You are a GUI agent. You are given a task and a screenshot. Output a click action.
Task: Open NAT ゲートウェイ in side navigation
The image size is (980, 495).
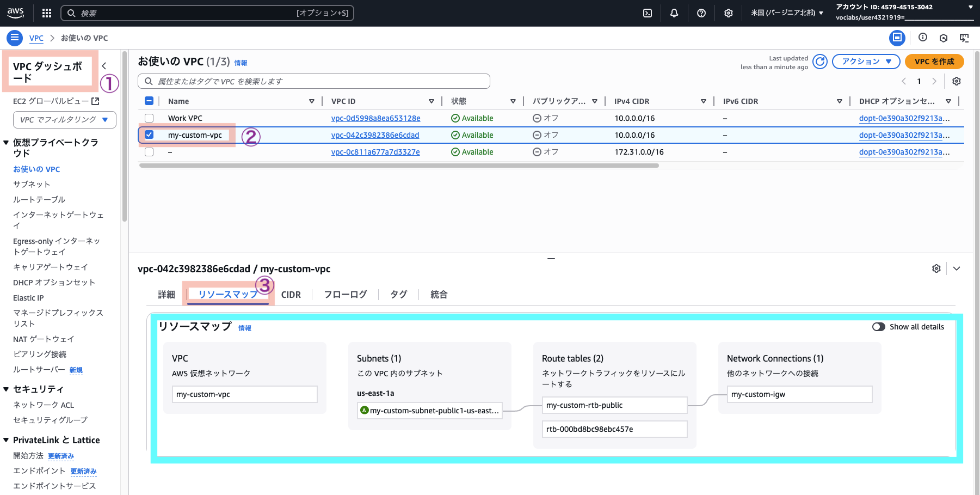coord(44,339)
